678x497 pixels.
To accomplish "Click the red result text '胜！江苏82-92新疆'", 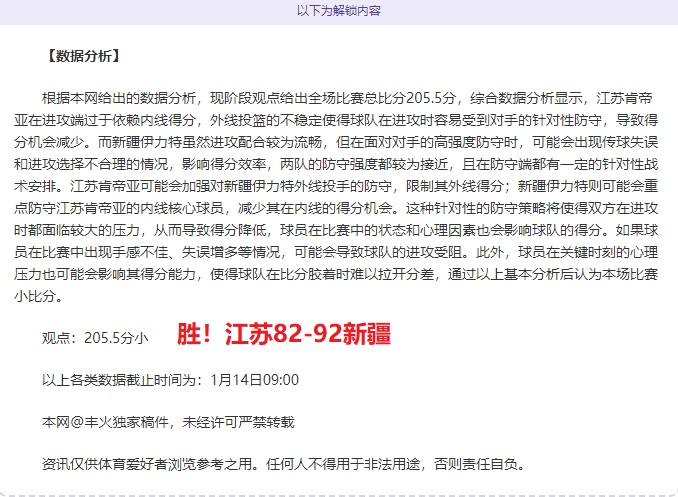I will 284,334.
